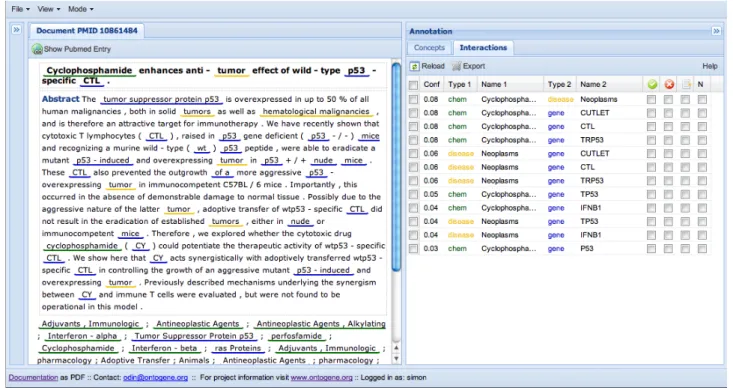
Task: Sort by the Conf column header
Action: click(x=431, y=85)
